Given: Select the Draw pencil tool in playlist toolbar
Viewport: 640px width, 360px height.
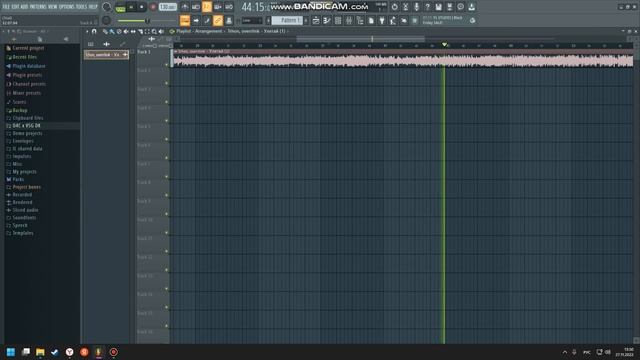Looking at the screenshot, I should click(105, 31).
